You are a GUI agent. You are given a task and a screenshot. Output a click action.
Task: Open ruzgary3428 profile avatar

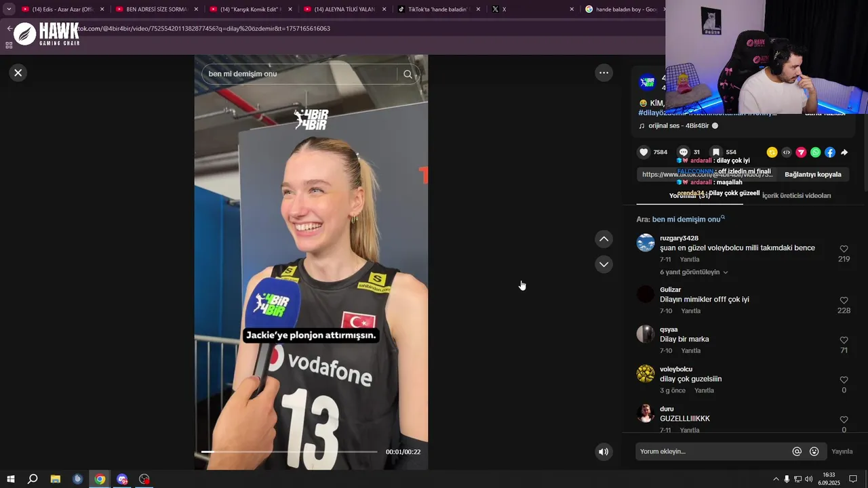click(646, 243)
